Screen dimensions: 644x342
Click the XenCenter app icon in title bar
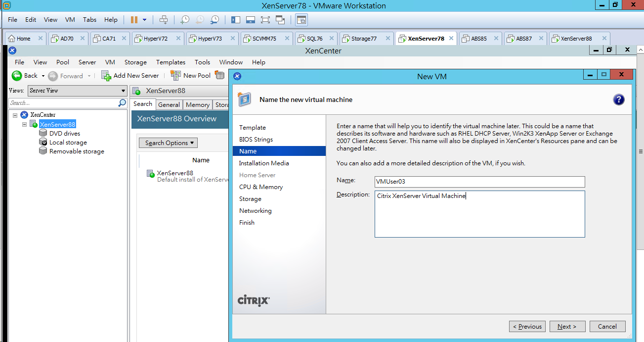pos(13,50)
